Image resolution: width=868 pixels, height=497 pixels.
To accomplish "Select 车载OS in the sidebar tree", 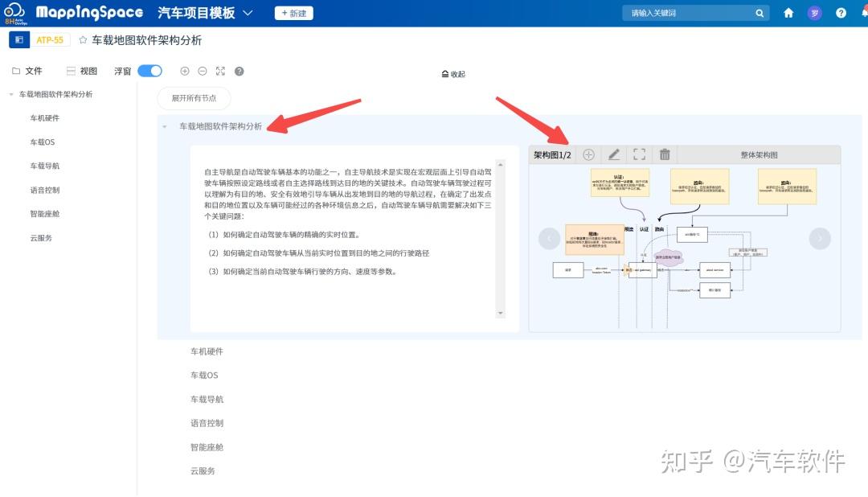I will tap(43, 142).
